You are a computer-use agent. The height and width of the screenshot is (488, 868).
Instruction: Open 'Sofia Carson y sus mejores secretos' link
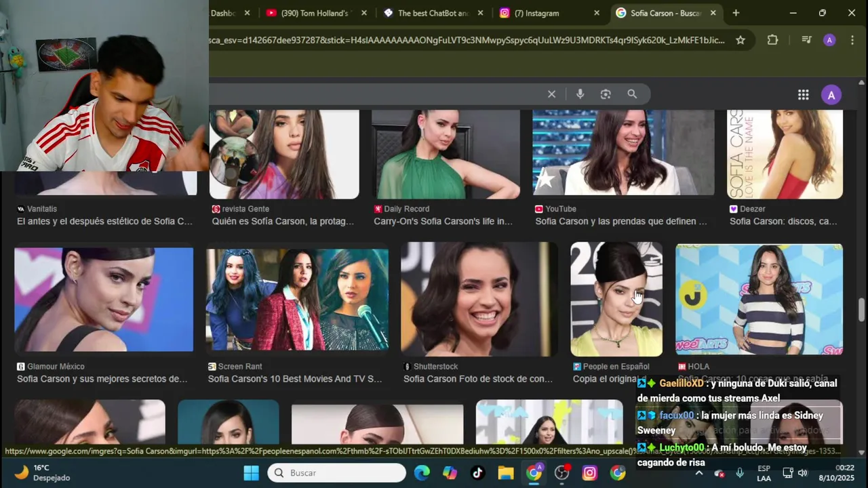tap(102, 379)
